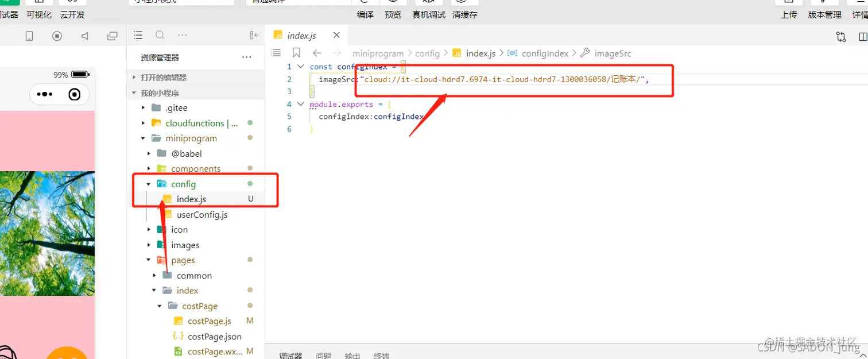Viewport: 868px width, 359px height.
Task: Open 资源管理器 more actions ellipsis
Action: click(x=247, y=57)
